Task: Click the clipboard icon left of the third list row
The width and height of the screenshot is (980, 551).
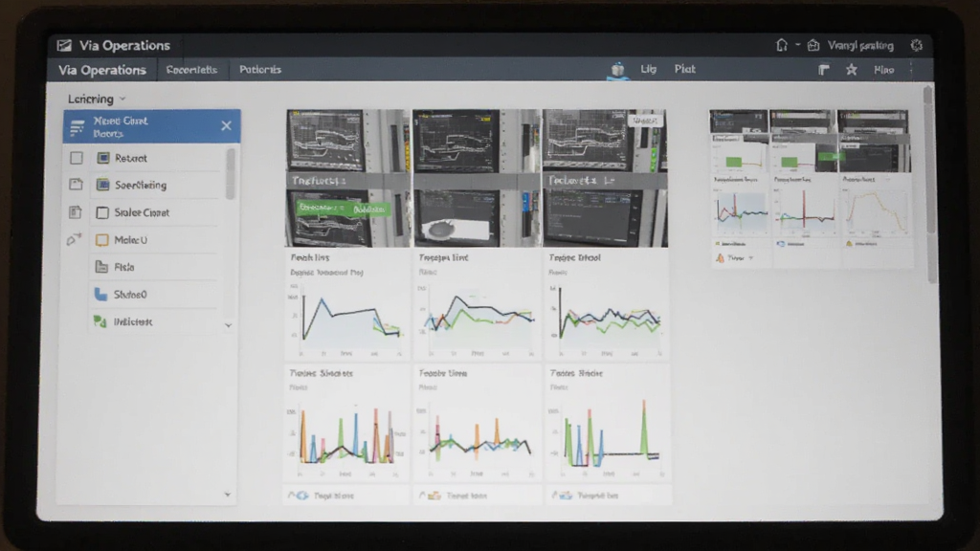Action: (75, 212)
